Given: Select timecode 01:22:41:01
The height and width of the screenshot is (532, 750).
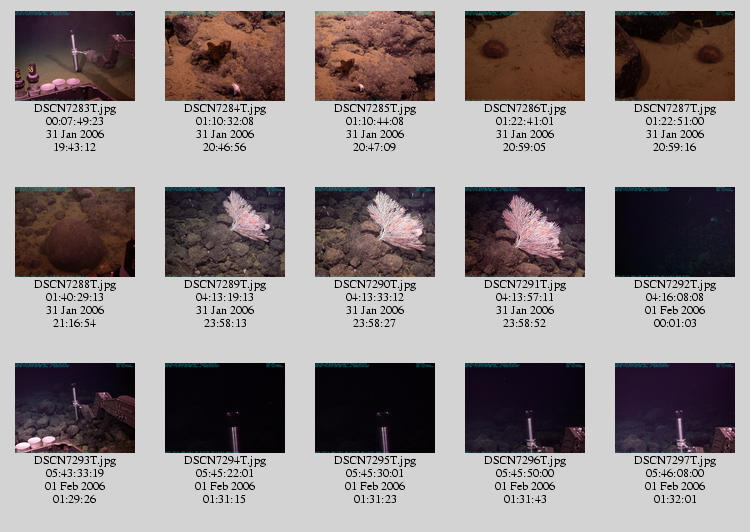Looking at the screenshot, I should tap(525, 121).
